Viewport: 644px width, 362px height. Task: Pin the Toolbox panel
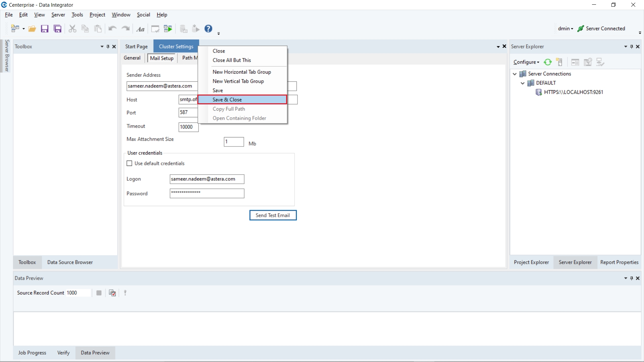[108, 47]
